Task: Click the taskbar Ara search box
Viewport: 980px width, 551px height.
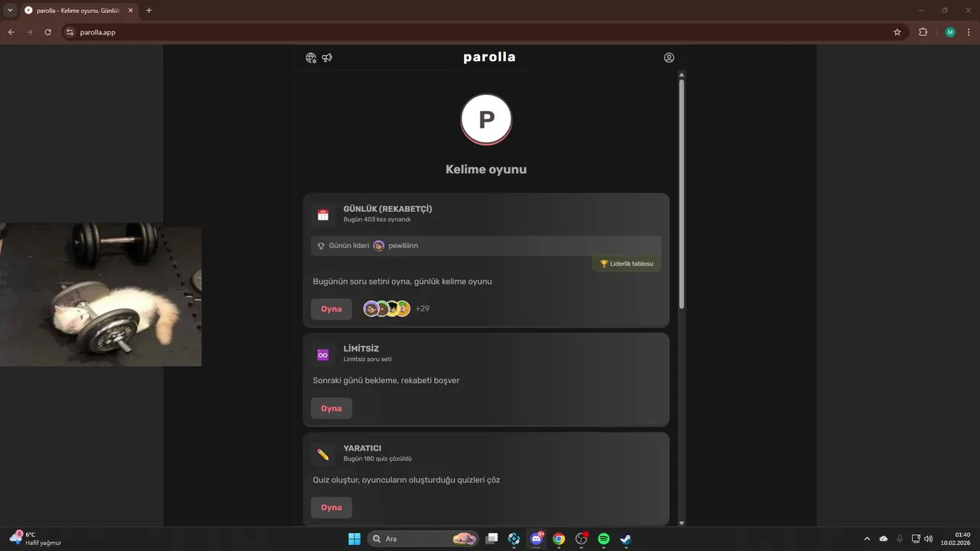Action: pyautogui.click(x=423, y=539)
